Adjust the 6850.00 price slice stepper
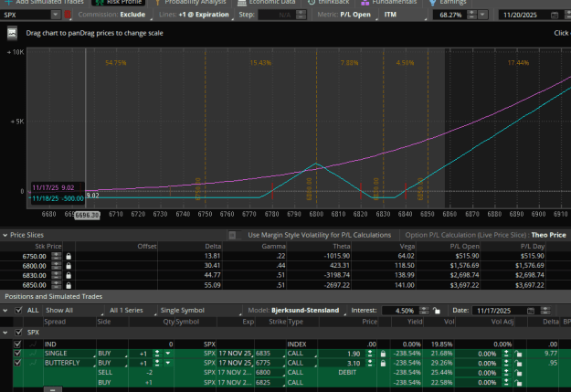Viewport: 571px width, 392px height. 57,285
